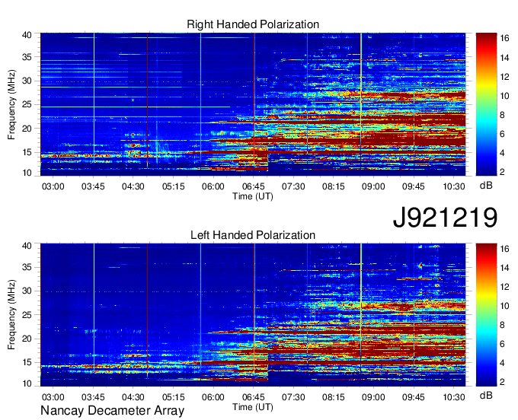Click the 4 dB tick on Left Handed colorbar
The image size is (518, 420).
[x=502, y=363]
